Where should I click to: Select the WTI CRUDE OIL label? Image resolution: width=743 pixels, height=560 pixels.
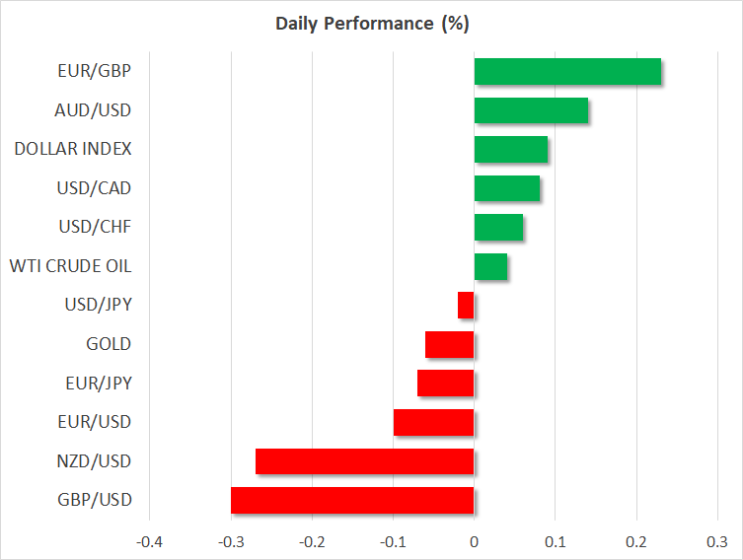click(x=71, y=266)
